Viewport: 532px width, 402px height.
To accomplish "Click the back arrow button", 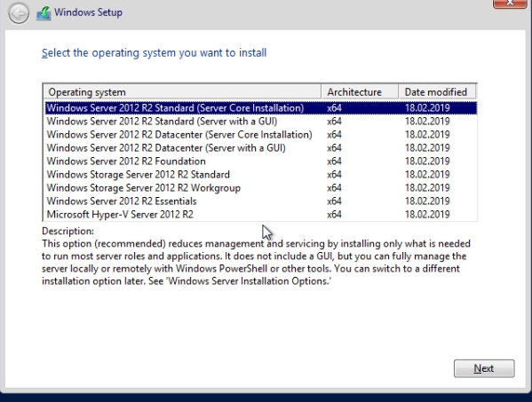I will tap(19, 13).
